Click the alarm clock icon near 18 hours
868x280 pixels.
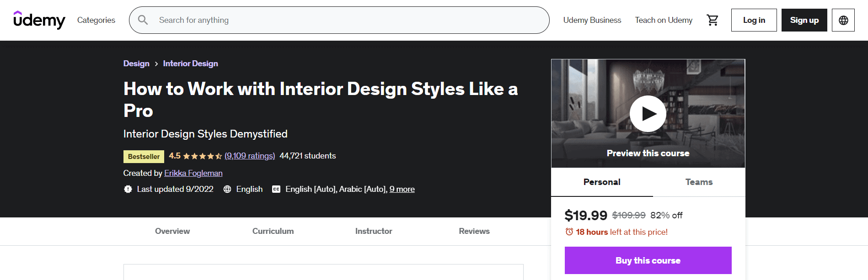click(569, 232)
